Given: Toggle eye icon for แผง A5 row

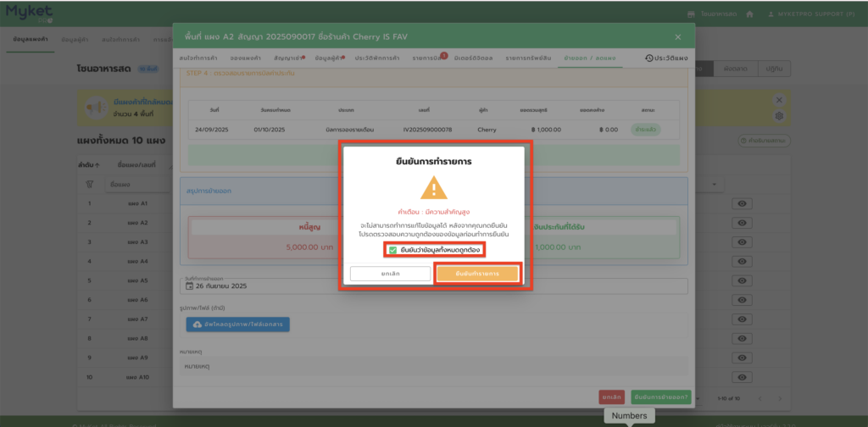Looking at the screenshot, I should [743, 280].
